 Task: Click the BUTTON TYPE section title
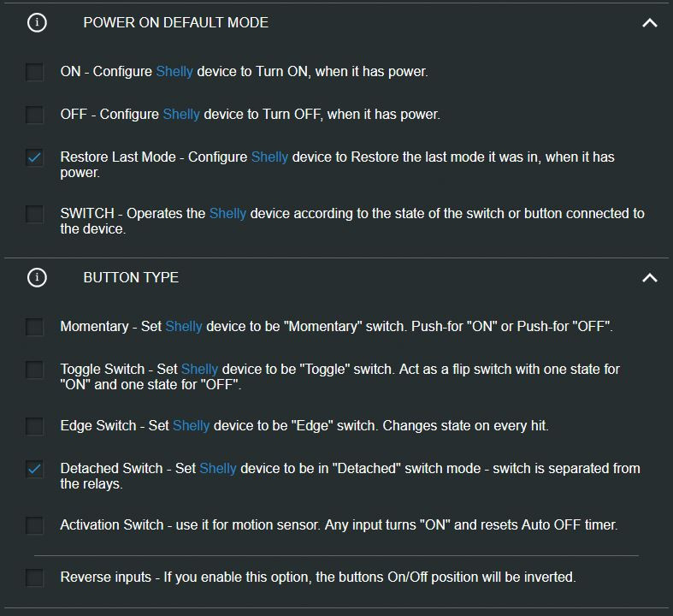click(131, 278)
